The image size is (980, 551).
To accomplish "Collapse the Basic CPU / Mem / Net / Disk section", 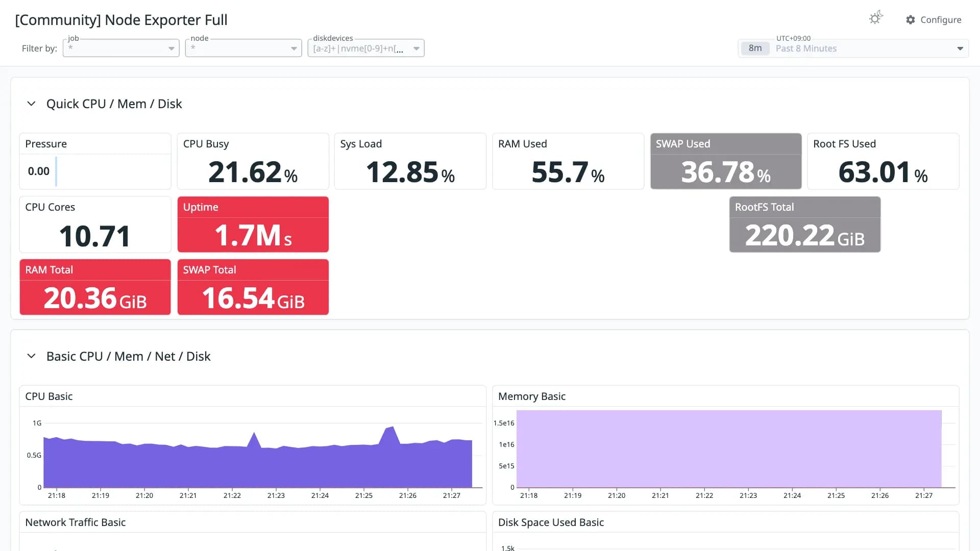I will (31, 356).
